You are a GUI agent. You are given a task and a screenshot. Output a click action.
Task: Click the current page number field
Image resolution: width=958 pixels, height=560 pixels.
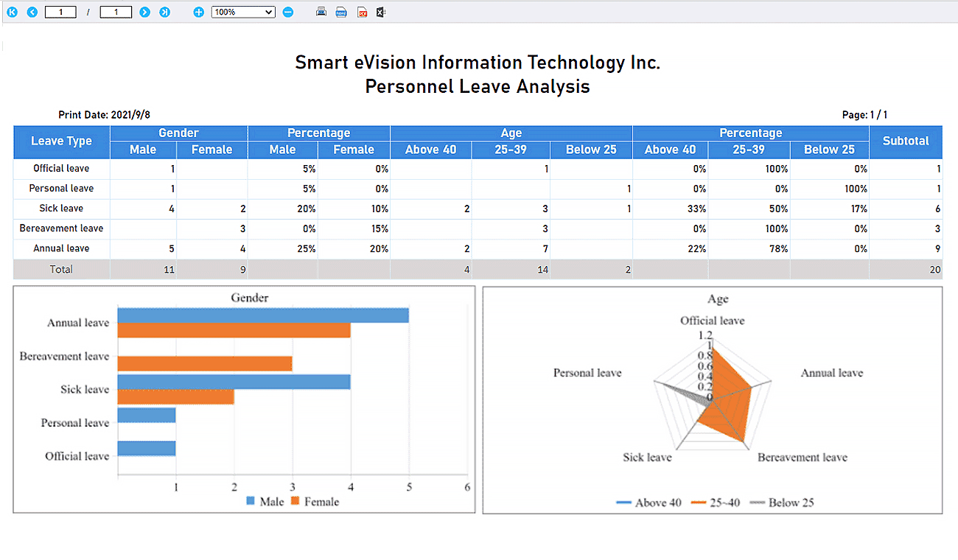(60, 12)
